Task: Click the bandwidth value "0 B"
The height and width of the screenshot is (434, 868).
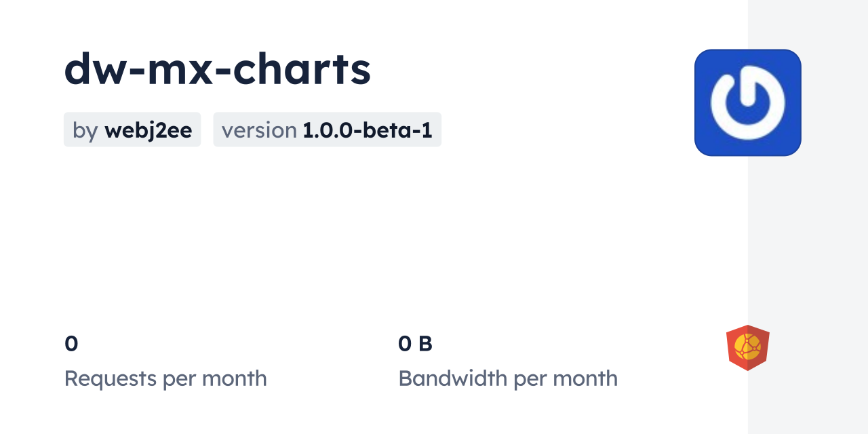Action: (415, 344)
